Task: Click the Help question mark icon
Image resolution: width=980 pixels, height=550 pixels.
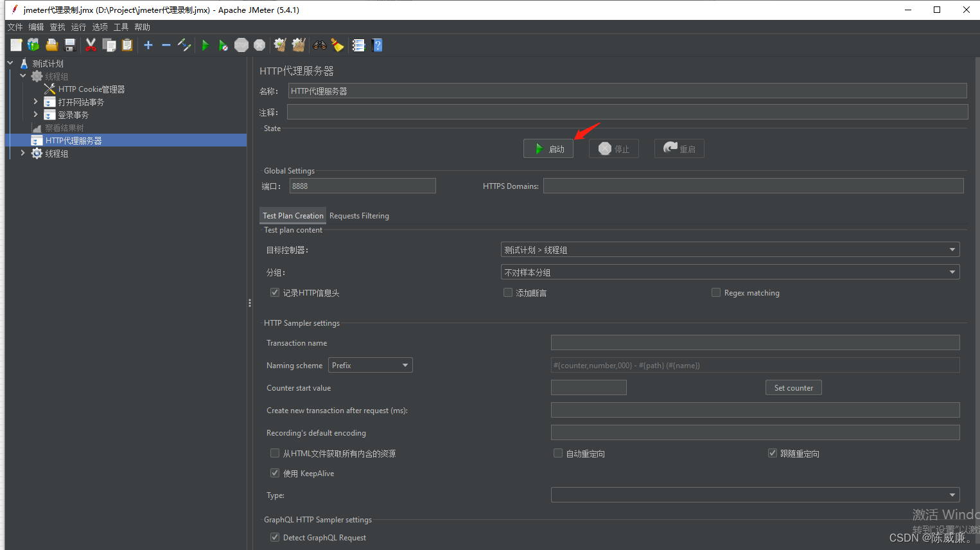Action: point(377,45)
